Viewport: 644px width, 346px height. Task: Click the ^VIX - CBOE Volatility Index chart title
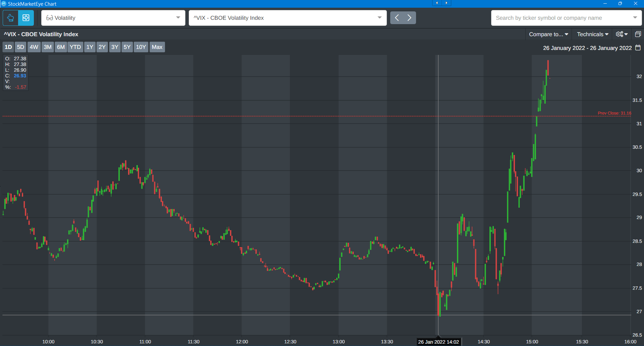[41, 34]
